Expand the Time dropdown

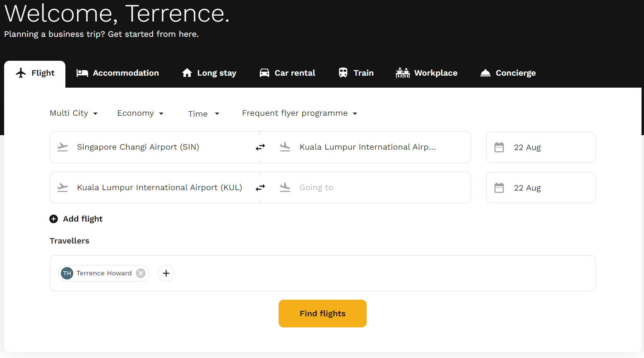[204, 114]
